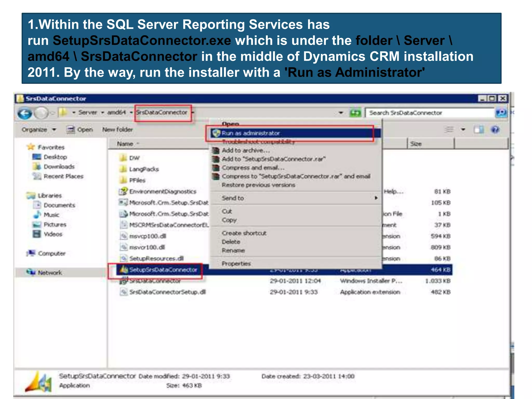Click the change view icon
The image size is (532, 399).
449,129
